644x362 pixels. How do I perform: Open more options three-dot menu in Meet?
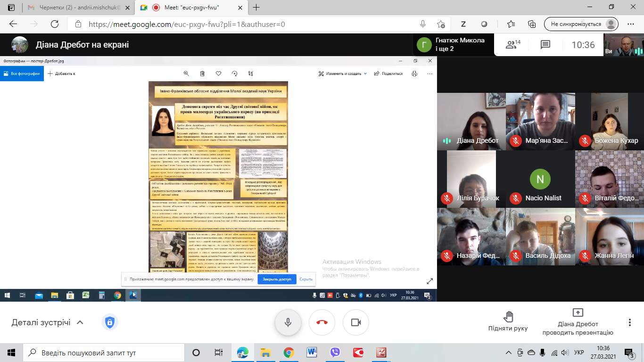pyautogui.click(x=629, y=322)
